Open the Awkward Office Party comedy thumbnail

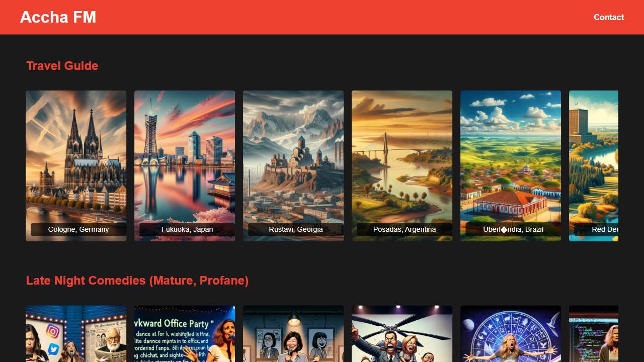[185, 334]
